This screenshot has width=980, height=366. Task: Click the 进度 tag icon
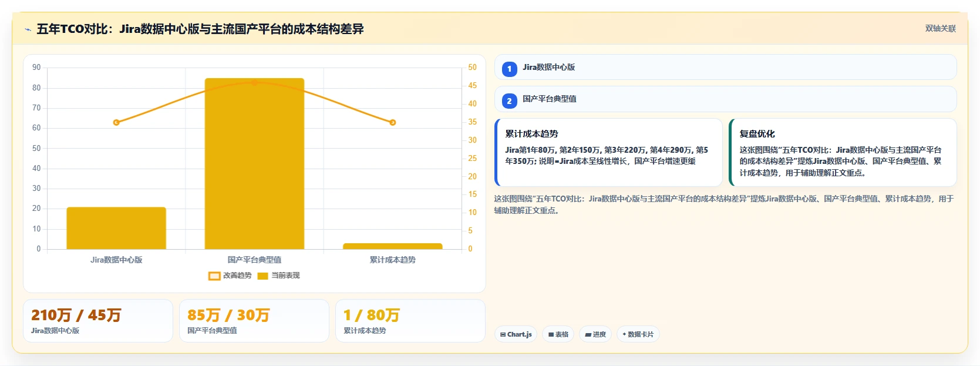(x=588, y=335)
